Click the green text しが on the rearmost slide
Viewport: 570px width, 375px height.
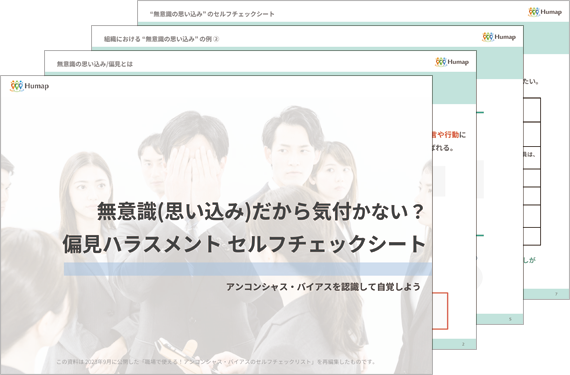(529, 260)
